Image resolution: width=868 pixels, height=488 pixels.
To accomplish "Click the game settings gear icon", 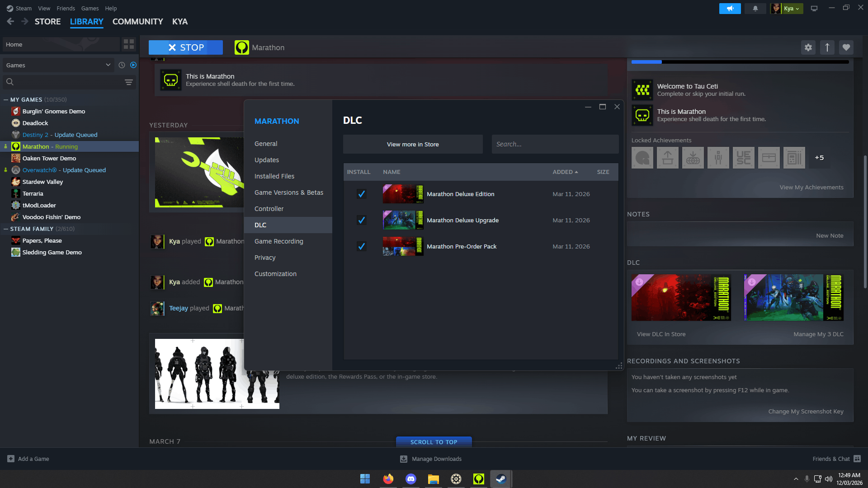I will [808, 47].
